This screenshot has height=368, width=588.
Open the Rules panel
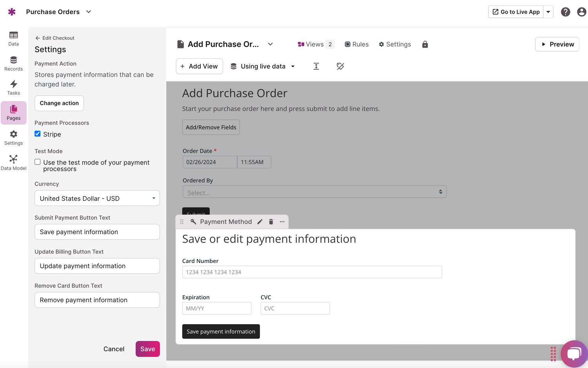356,44
